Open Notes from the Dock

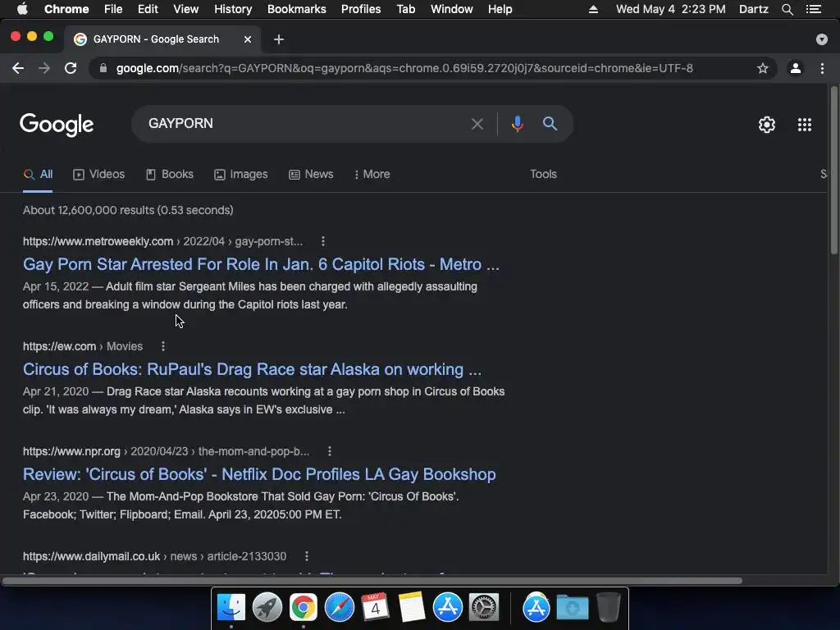coord(412,608)
